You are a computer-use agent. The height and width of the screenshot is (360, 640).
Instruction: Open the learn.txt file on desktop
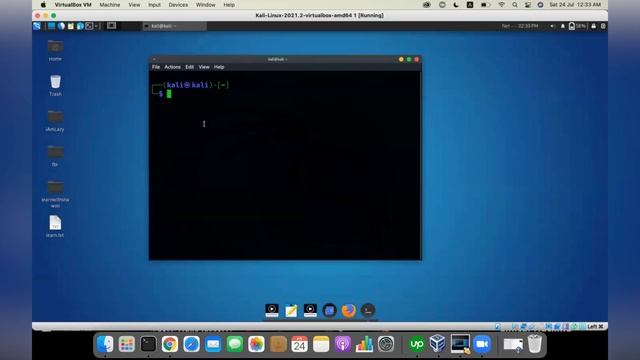coord(55,227)
